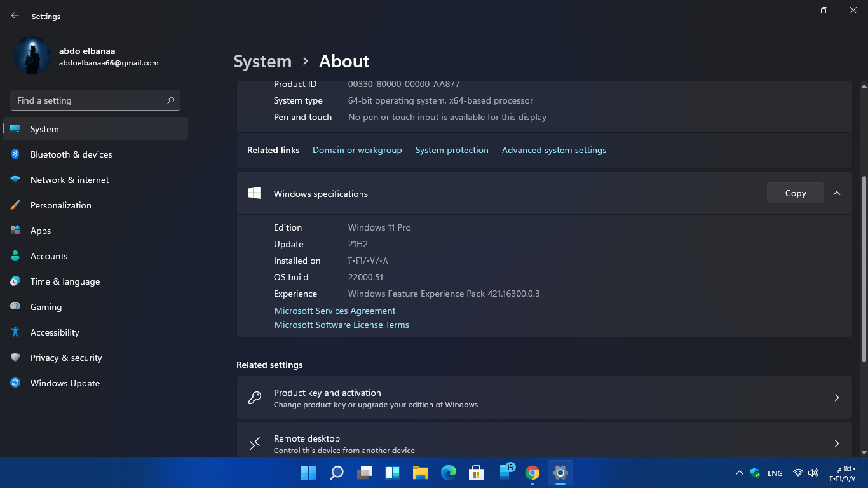Open Time & language settings
This screenshot has width=868, height=488.
point(95,281)
